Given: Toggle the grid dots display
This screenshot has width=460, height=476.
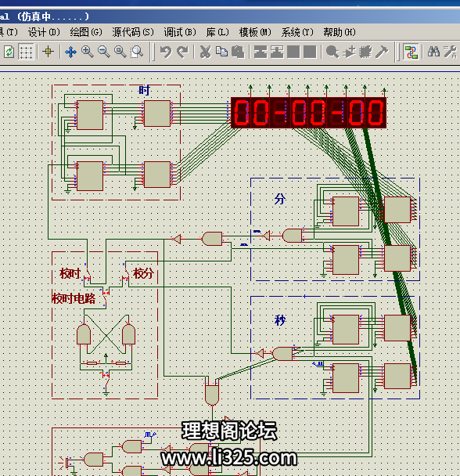Looking at the screenshot, I should pyautogui.click(x=26, y=52).
